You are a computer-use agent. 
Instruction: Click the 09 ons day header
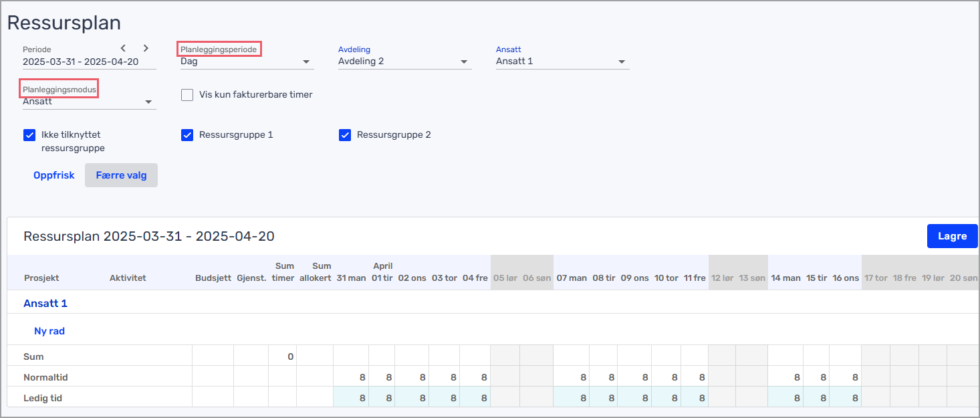pos(634,278)
